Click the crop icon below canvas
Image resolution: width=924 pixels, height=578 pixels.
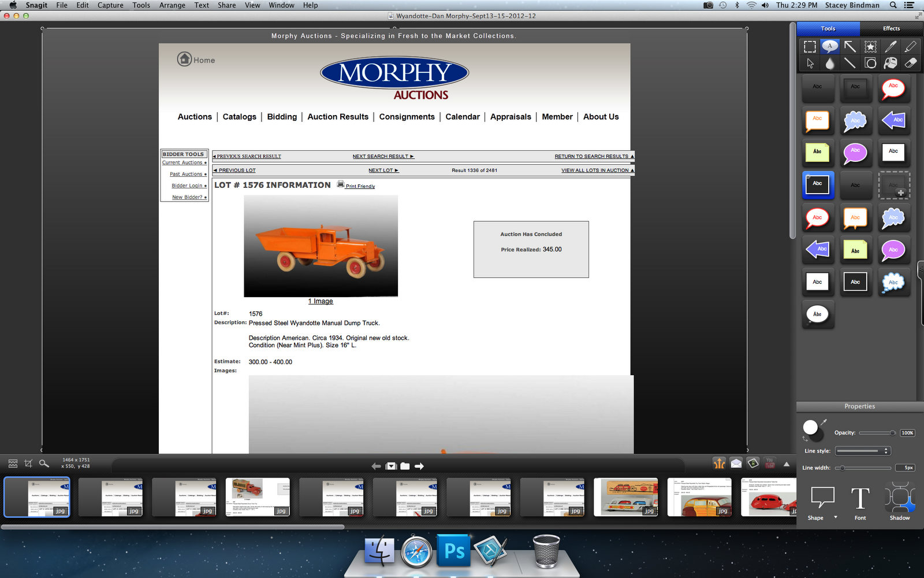[x=28, y=464]
